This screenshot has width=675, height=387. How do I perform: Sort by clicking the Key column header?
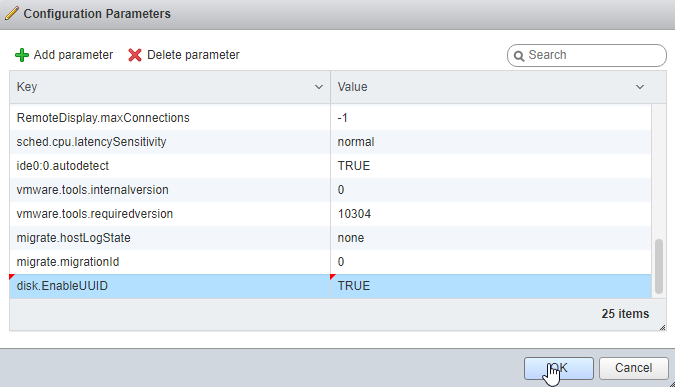pos(170,87)
